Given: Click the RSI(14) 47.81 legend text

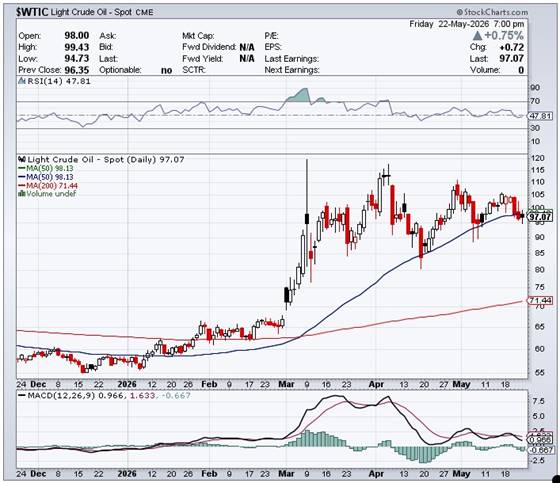Looking at the screenshot, I should [59, 81].
